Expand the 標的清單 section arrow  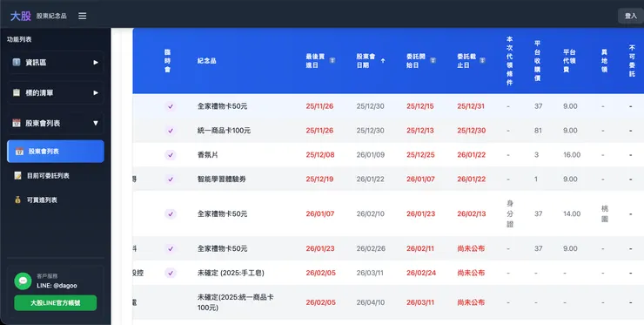click(x=96, y=92)
